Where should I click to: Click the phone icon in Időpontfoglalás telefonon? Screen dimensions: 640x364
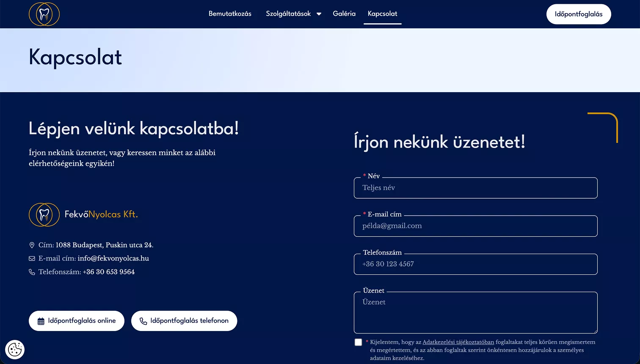click(143, 320)
